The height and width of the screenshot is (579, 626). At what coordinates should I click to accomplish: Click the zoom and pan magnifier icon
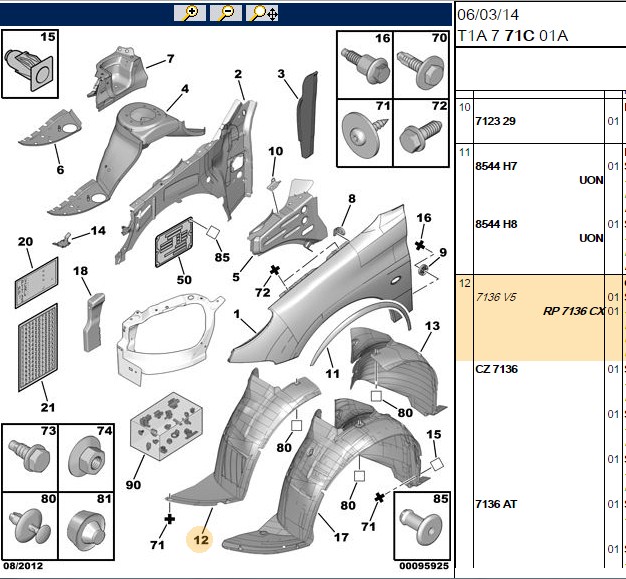[x=262, y=13]
